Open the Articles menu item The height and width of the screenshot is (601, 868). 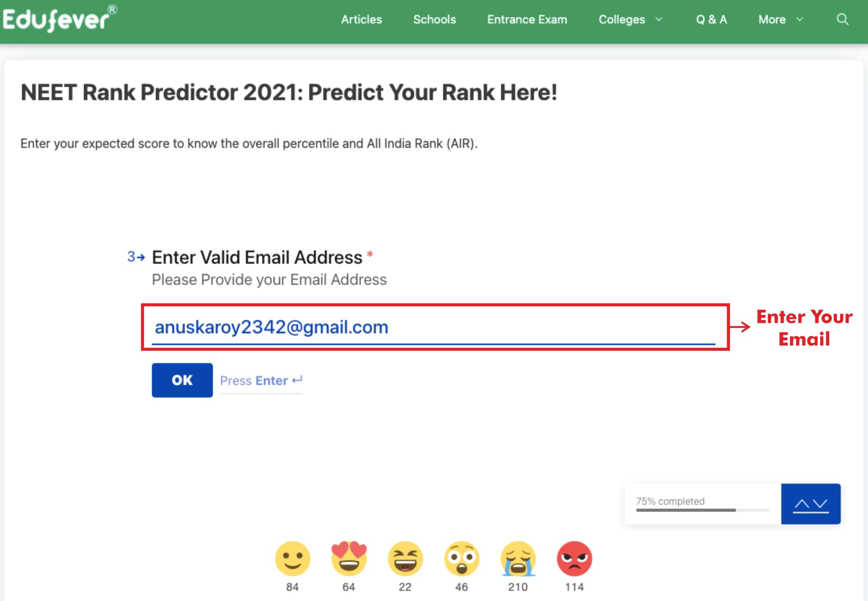point(361,20)
